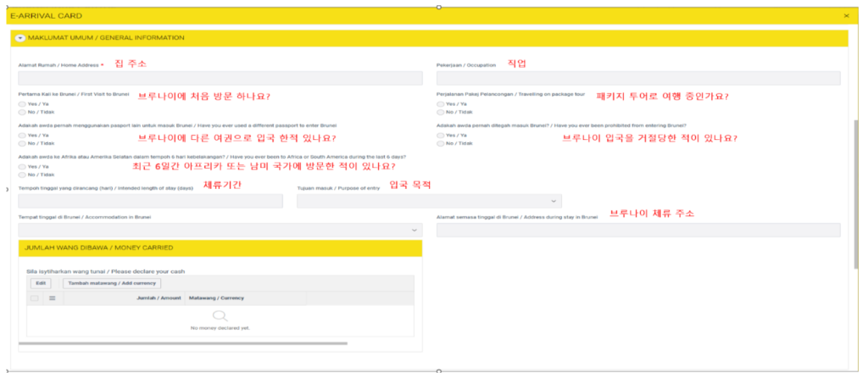The image size is (868, 378).
Task: Click the row menu icon in money table header
Action: pyautogui.click(x=52, y=298)
